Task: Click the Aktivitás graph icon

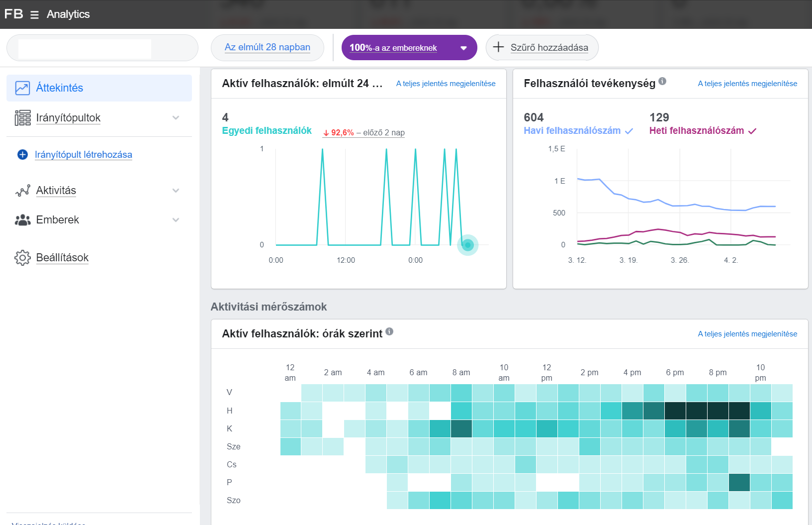Action: [x=22, y=191]
